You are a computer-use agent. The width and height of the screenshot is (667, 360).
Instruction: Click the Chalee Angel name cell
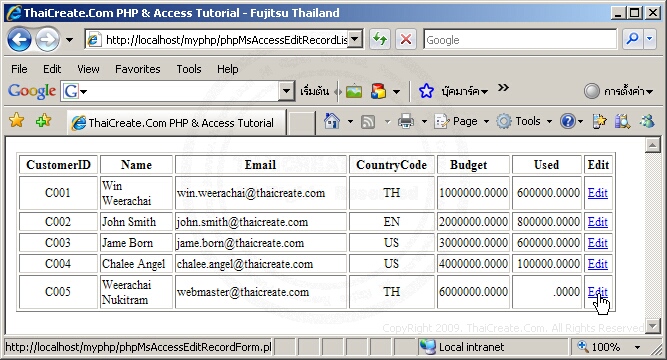136,264
